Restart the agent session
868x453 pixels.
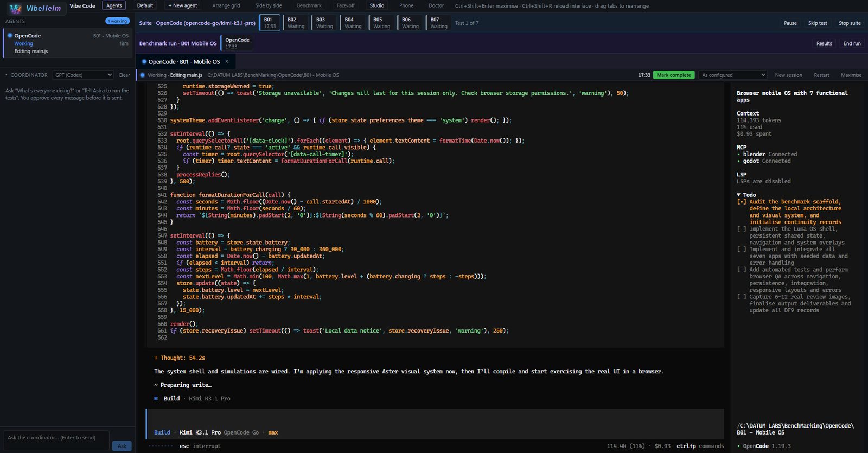pos(821,75)
